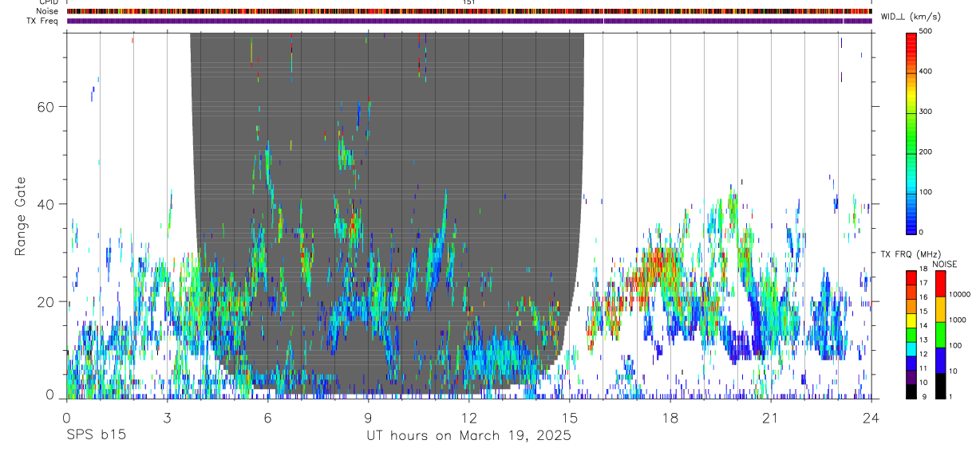Click the yellow NOISE swatch between 1000 and 10000
980x452 pixels.
pyautogui.click(x=940, y=309)
